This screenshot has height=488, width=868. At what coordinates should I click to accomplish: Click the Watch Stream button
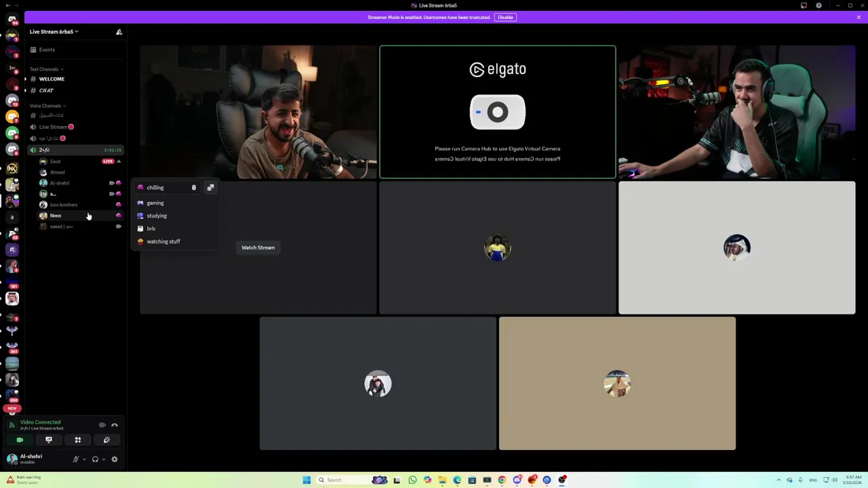pyautogui.click(x=258, y=247)
